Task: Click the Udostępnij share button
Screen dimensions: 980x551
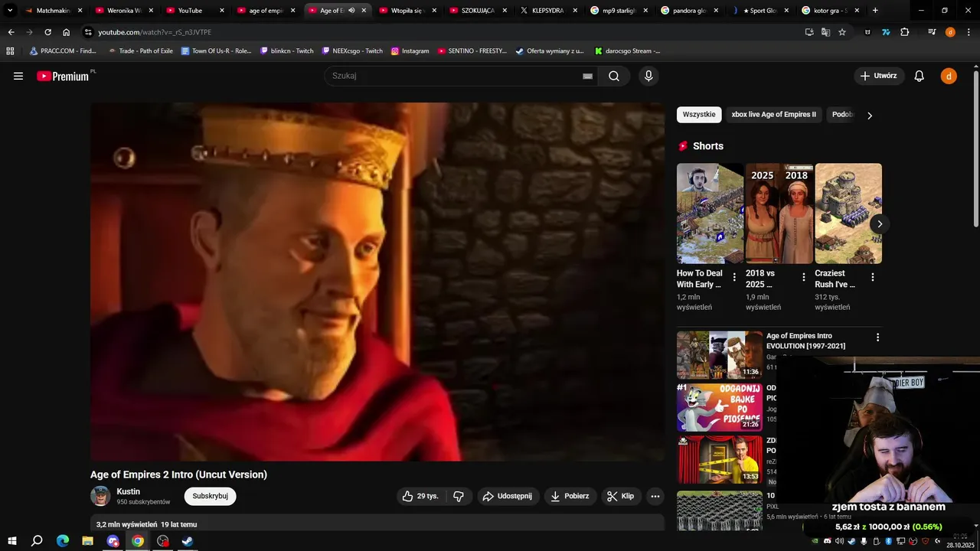Action: tap(508, 496)
